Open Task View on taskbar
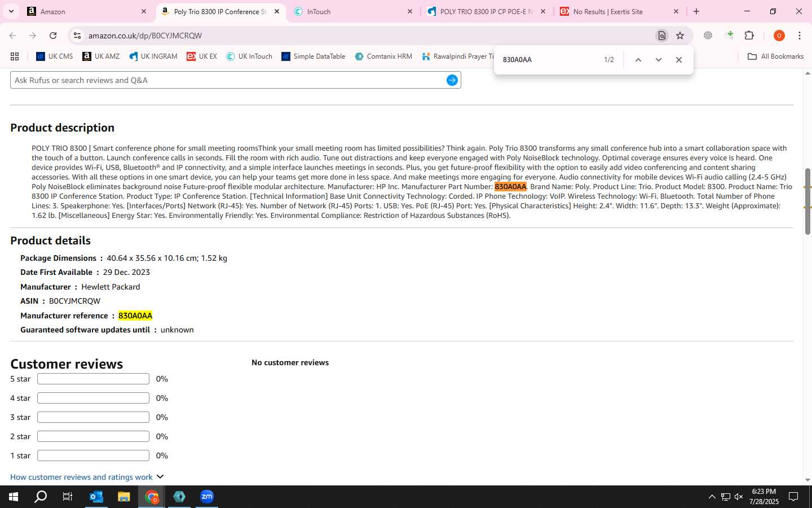The image size is (812, 508). tap(68, 497)
